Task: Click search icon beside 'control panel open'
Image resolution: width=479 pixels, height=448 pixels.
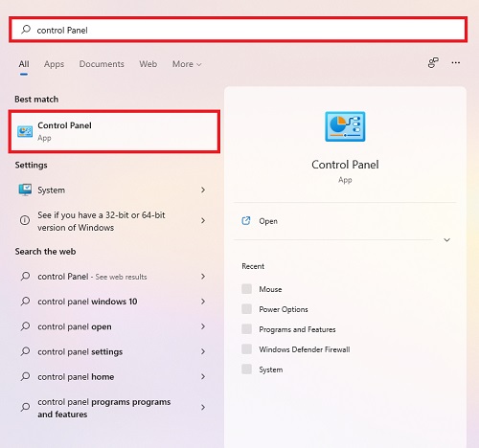Action: tap(25, 326)
